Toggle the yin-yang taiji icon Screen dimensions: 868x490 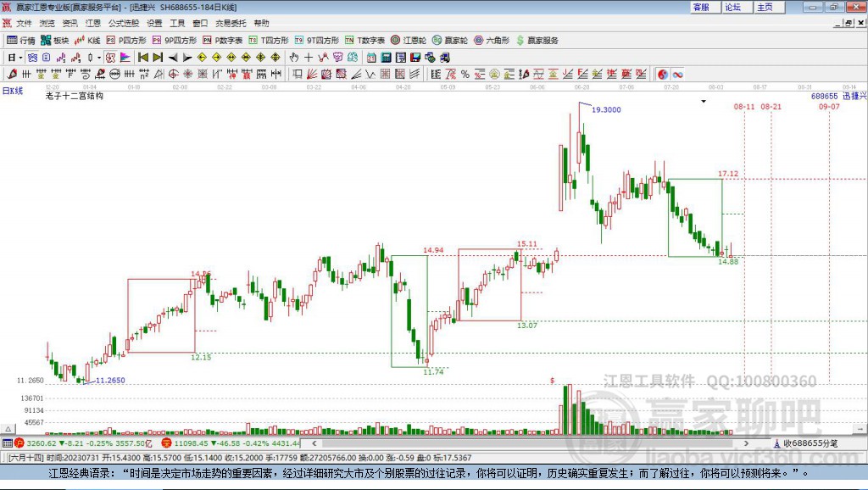tap(663, 75)
